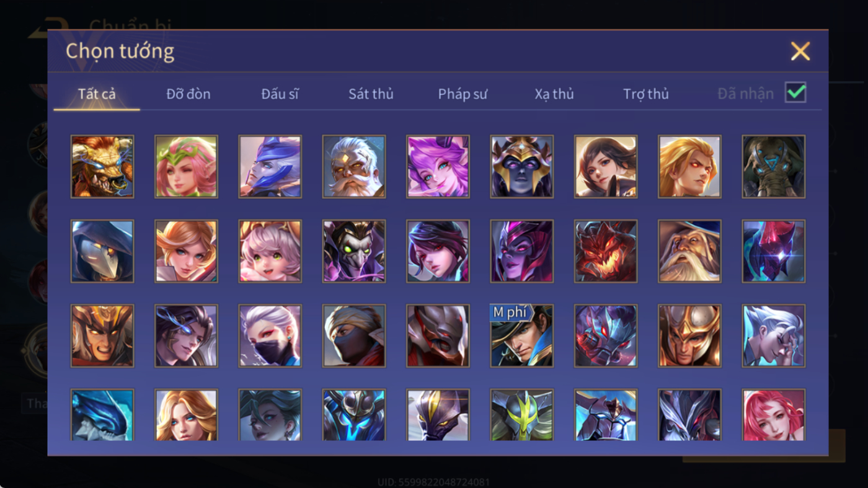Pick the purple-haired girl with cat ears
This screenshot has width=868, height=488.
click(x=438, y=167)
